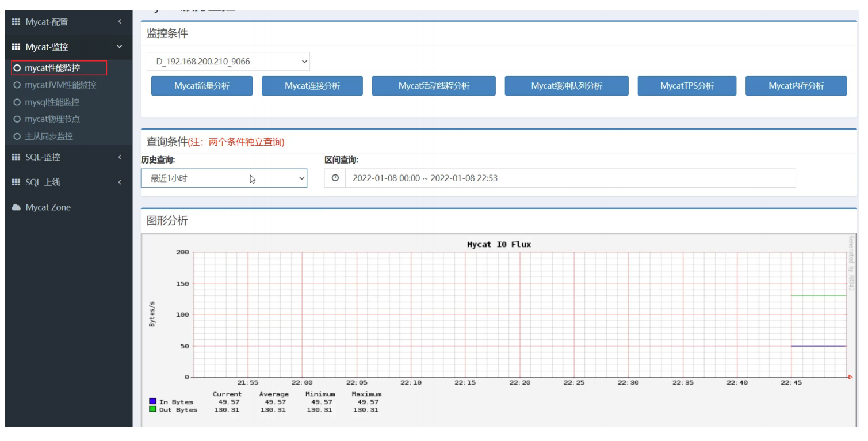Click the 历史查询 label

click(x=158, y=160)
